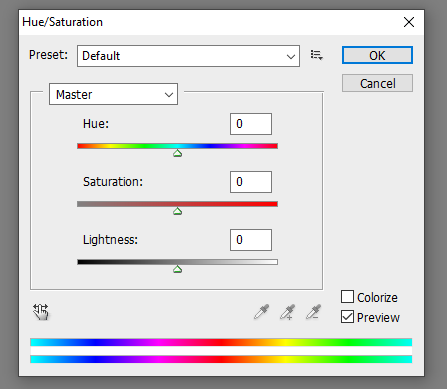447x389 pixels.
Task: Click into the Lightness value field
Action: 251,240
